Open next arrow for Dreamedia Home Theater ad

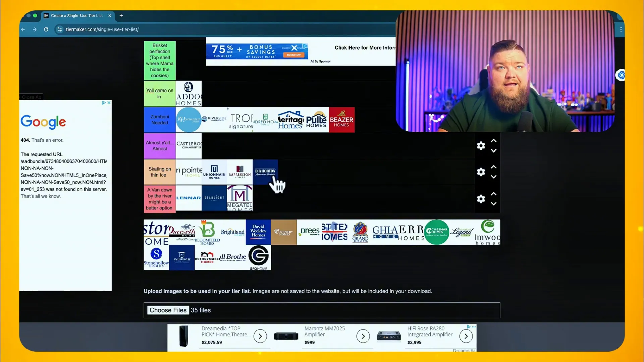coord(260,336)
